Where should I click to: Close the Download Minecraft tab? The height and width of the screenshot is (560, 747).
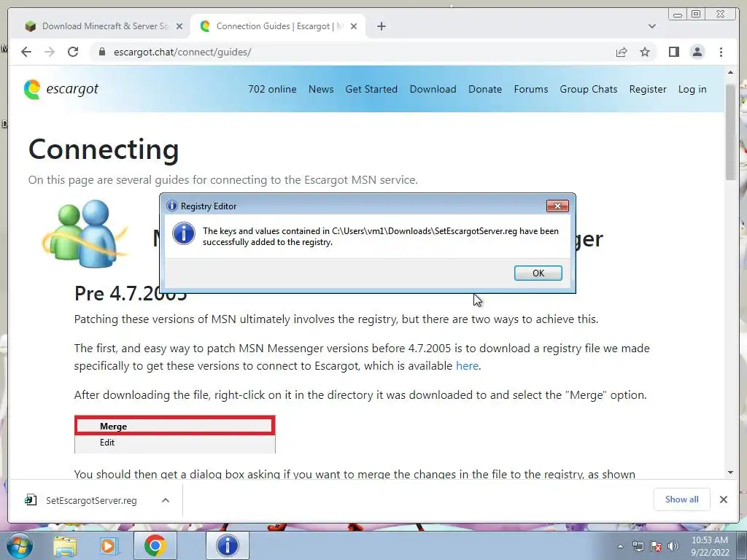pyautogui.click(x=179, y=26)
